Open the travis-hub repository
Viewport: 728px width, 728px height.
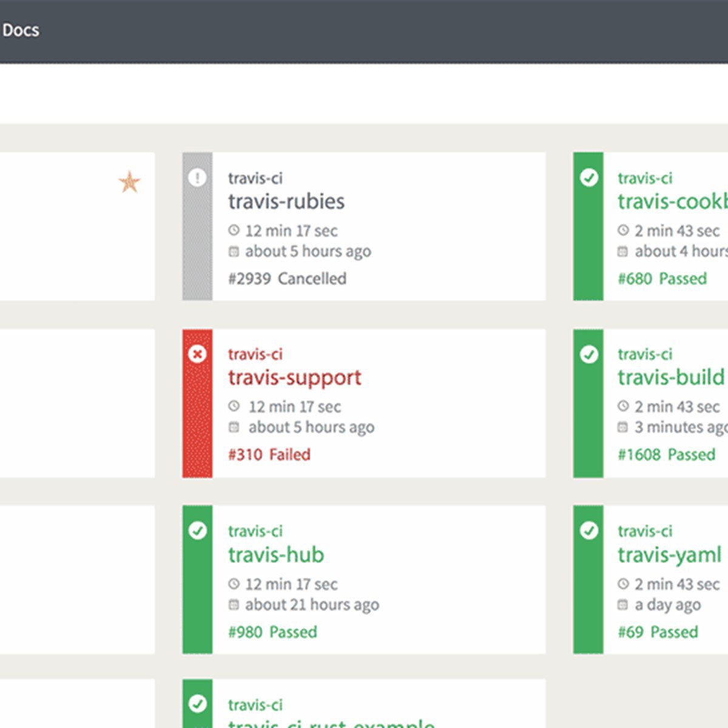click(x=276, y=554)
